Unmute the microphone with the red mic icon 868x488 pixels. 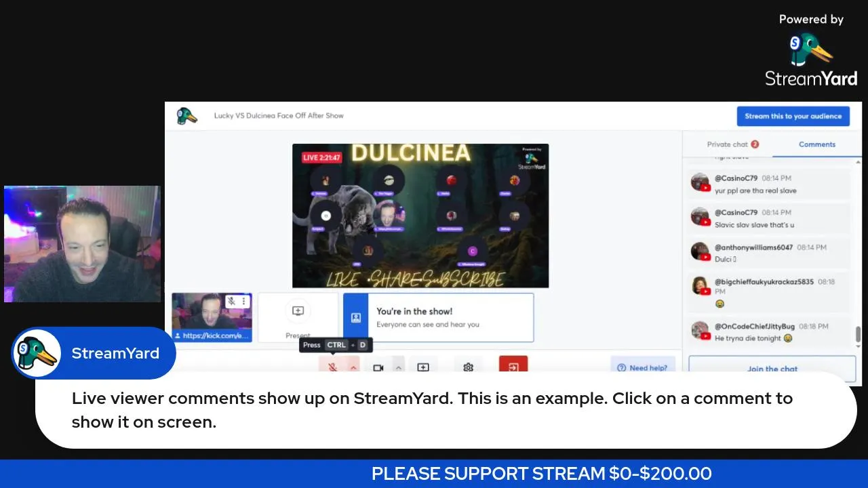(x=332, y=367)
